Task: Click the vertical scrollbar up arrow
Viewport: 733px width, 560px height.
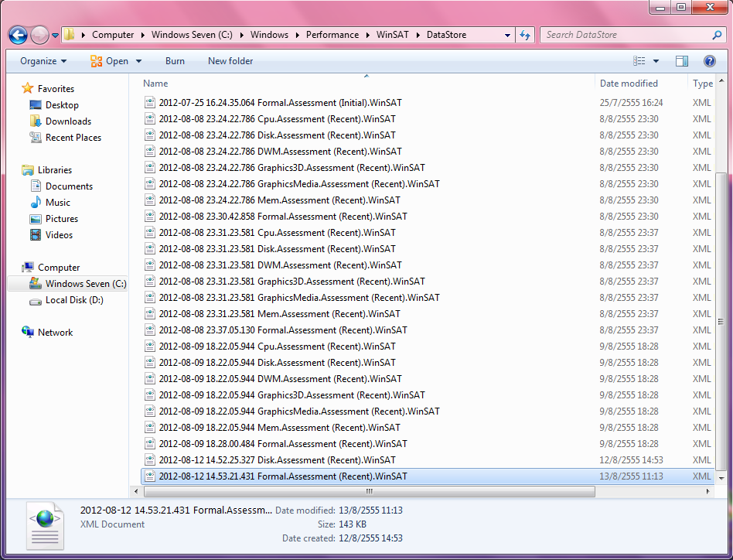Action: point(721,80)
